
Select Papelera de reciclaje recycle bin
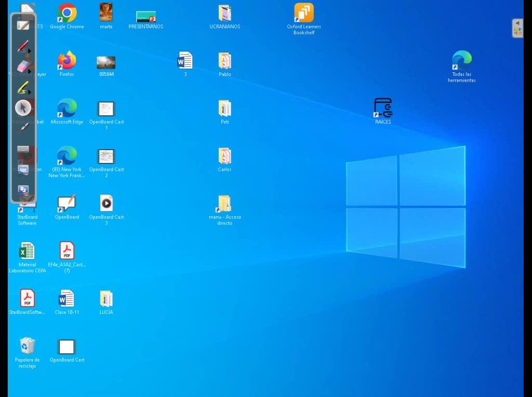[27, 352]
